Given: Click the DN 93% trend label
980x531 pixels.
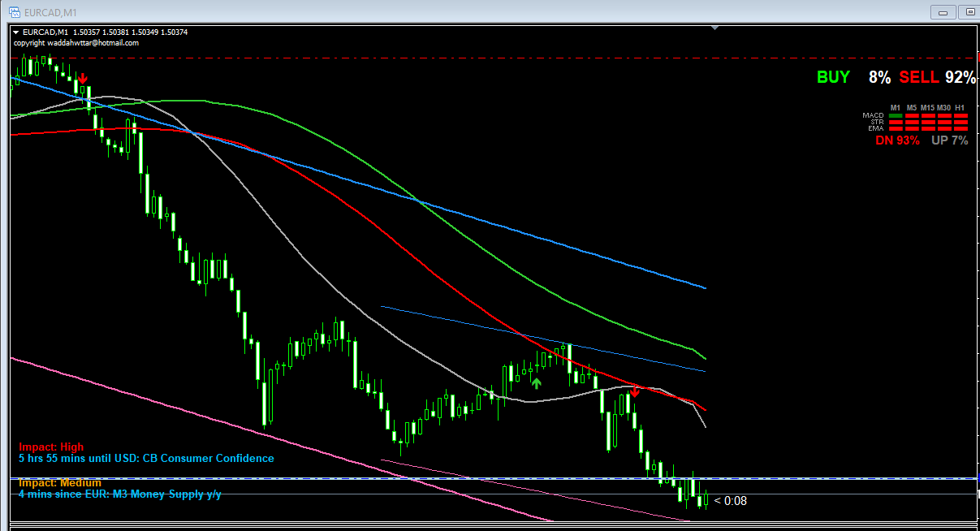Looking at the screenshot, I should 897,140.
